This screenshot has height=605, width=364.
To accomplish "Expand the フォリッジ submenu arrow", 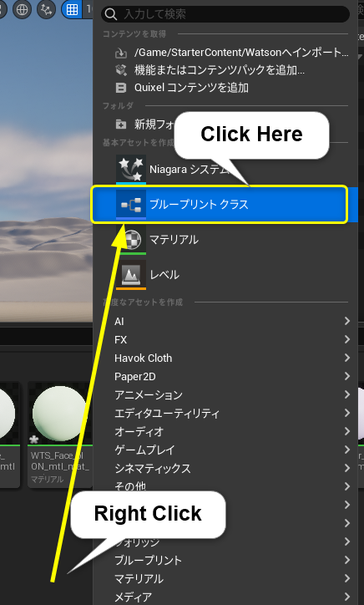I will click(347, 541).
